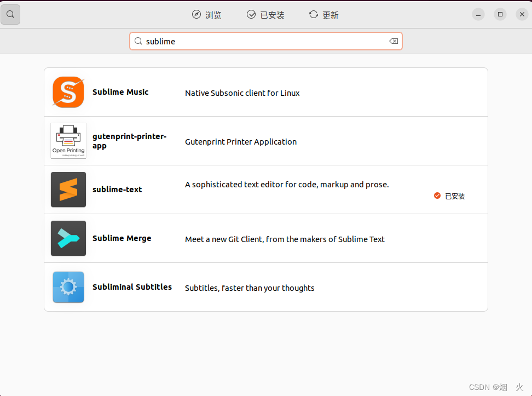Select the 'gutenprint-printer-app' title

pyautogui.click(x=130, y=141)
